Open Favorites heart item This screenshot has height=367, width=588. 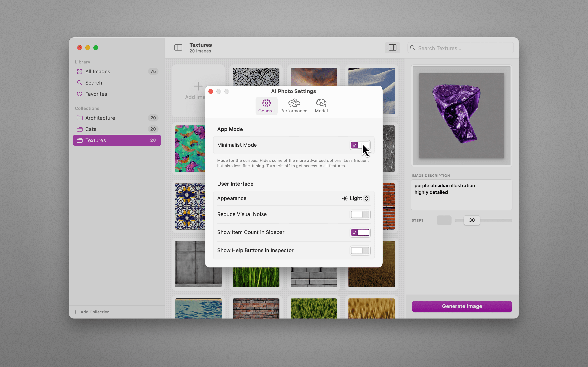tap(96, 94)
